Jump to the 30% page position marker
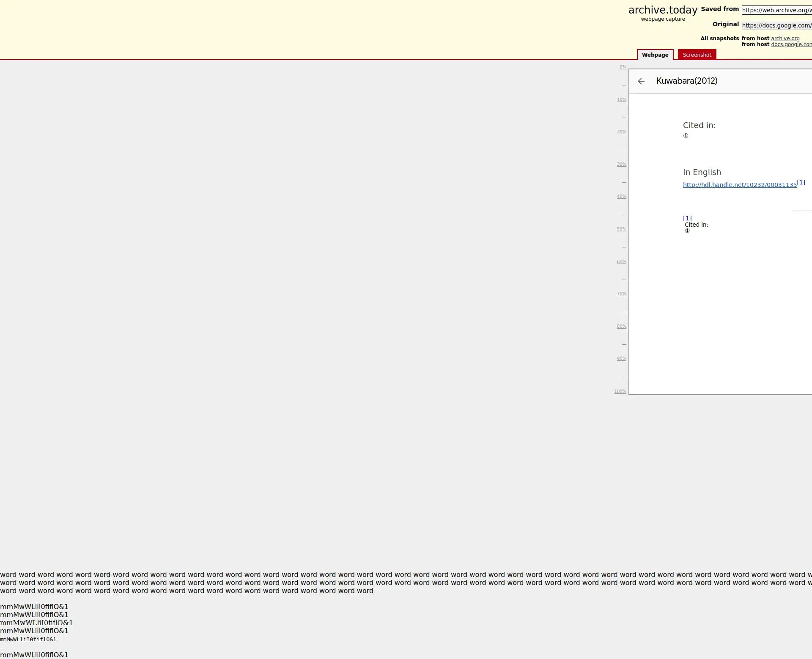Viewport: 812px width, 659px height. pyautogui.click(x=621, y=165)
